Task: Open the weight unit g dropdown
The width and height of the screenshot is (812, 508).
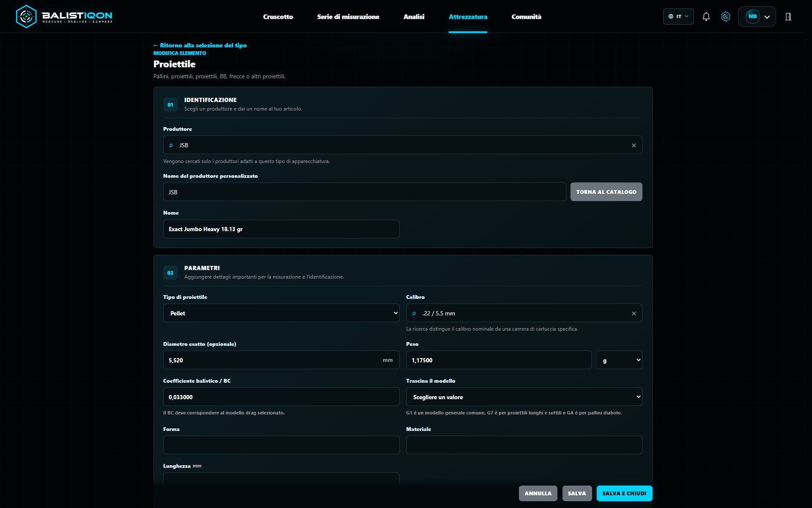Action: coord(619,360)
